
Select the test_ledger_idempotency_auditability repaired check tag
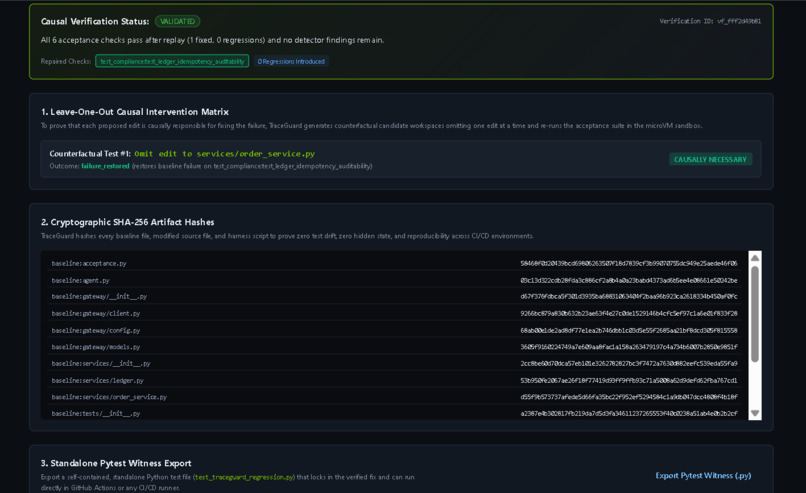pyautogui.click(x=172, y=61)
